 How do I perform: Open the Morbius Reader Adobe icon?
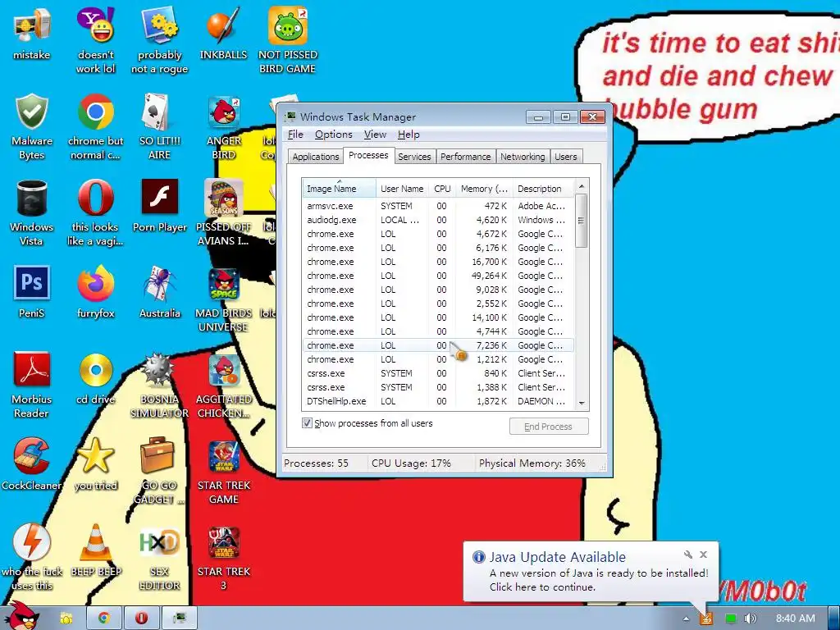point(32,385)
